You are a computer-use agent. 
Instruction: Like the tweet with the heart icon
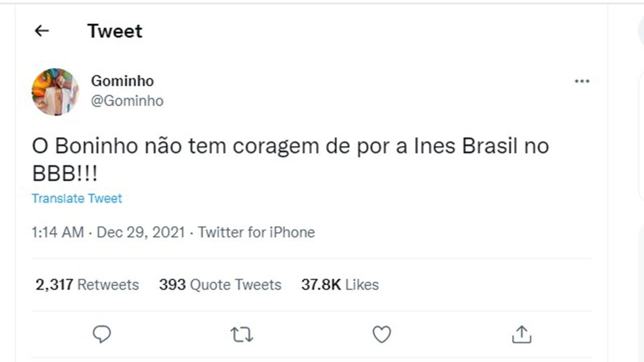[381, 334]
